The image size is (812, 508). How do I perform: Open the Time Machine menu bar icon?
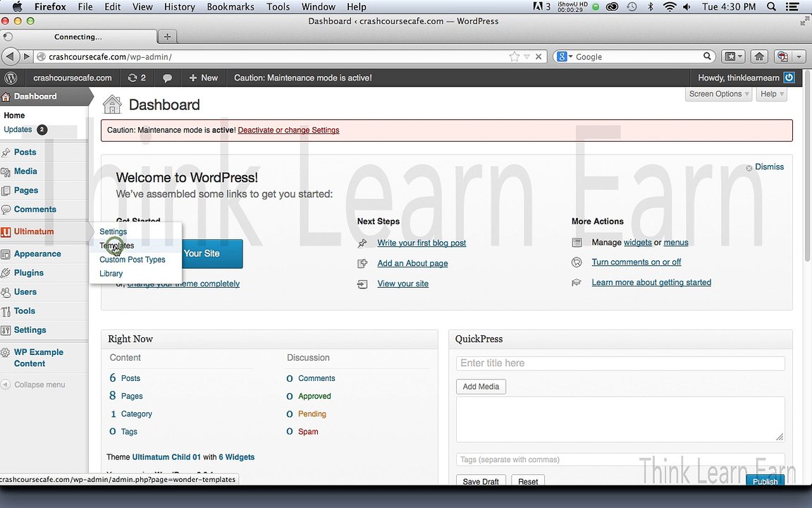[632, 7]
